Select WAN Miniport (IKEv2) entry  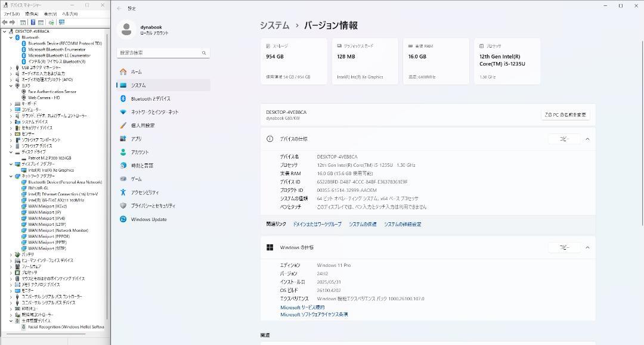47,206
